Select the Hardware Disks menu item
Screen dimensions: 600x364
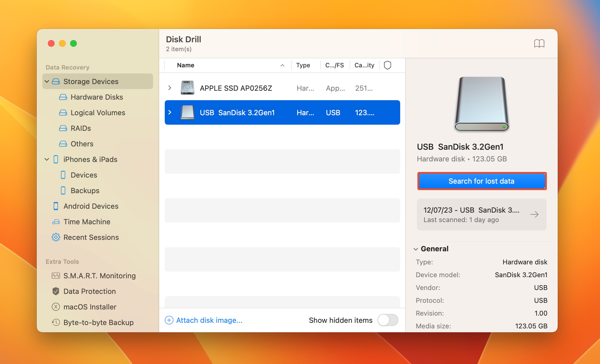[x=96, y=97]
